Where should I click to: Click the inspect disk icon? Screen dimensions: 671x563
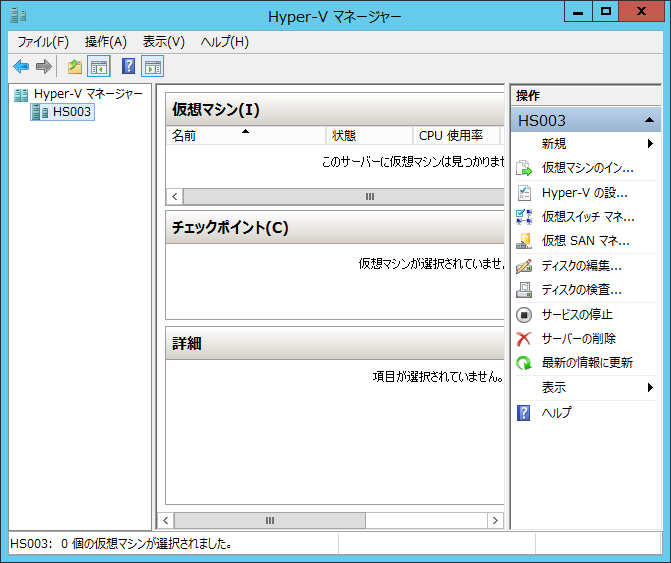[524, 290]
